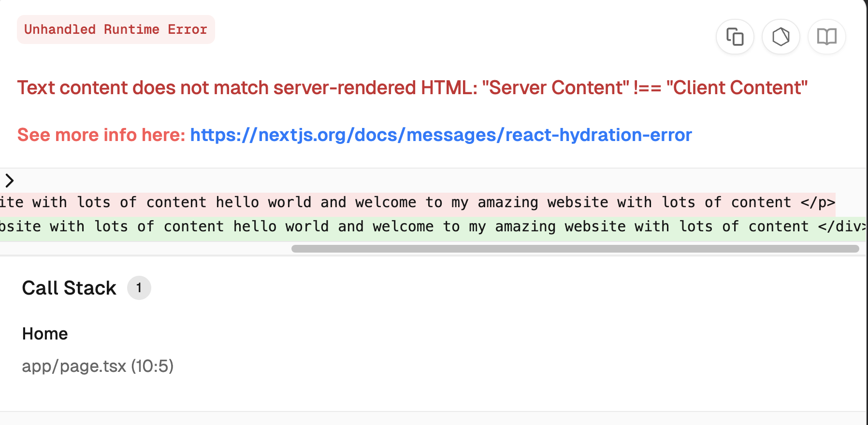Screen dimensions: 868x425
Task: Open the documentation book icon
Action: coord(826,37)
